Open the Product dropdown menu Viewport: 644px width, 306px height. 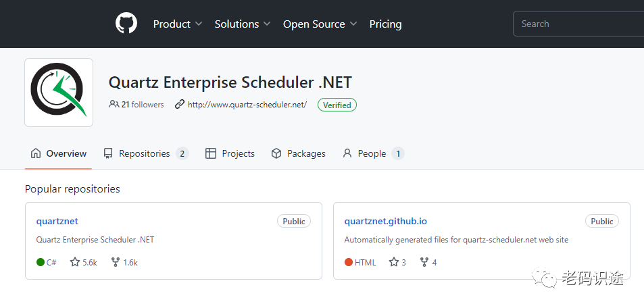[178, 24]
